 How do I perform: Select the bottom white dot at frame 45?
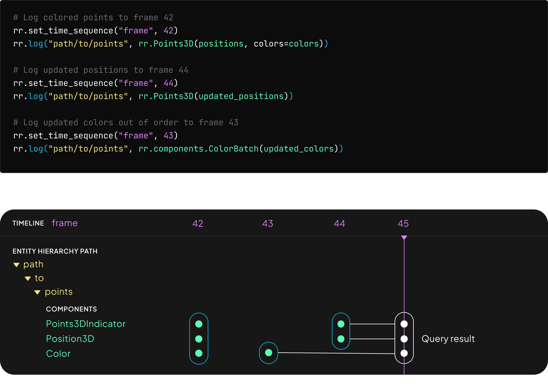[404, 353]
